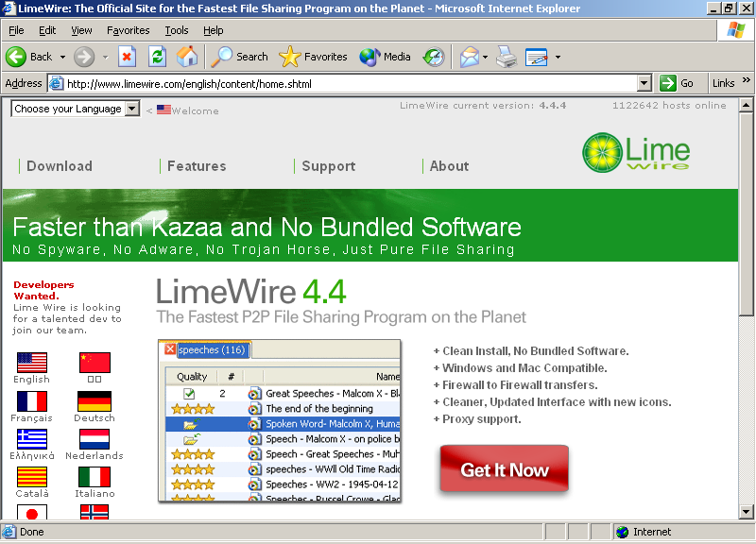Viewport: 756px width, 544px height.
Task: Click the Welcome breadcrumb link
Action: tap(195, 110)
